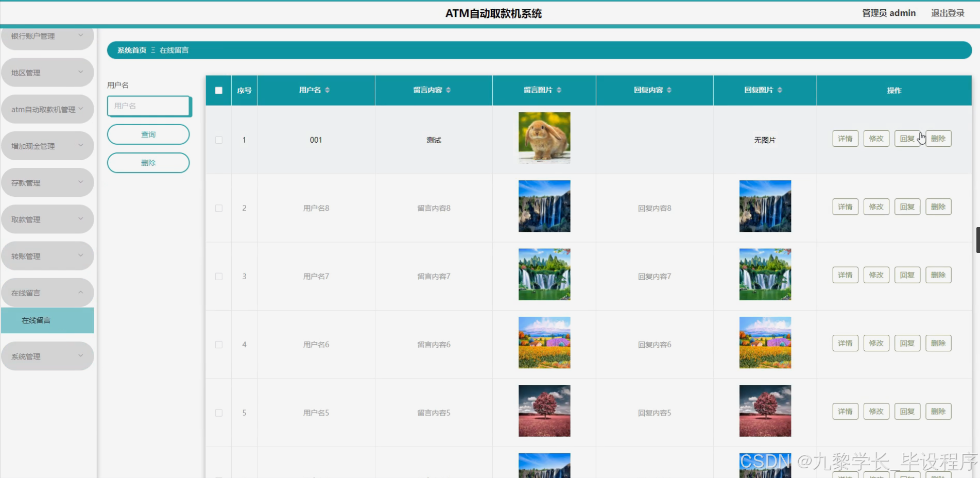This screenshot has height=478, width=980.
Task: Focus the 用户名 search input
Action: (x=149, y=106)
